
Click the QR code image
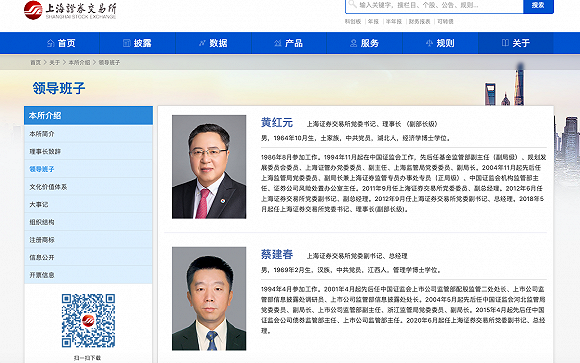click(88, 321)
